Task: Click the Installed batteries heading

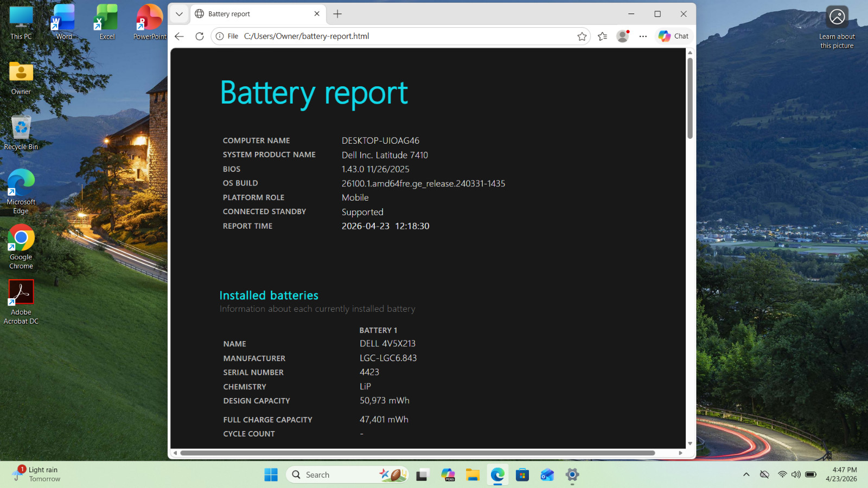Action: [269, 296]
